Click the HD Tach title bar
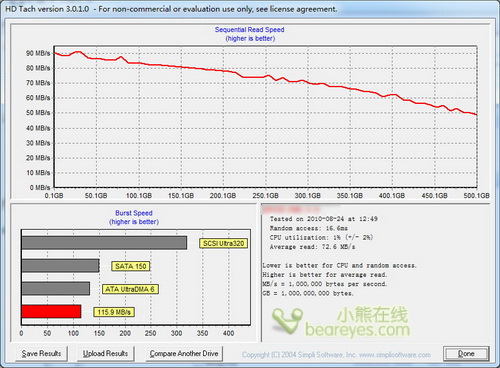This screenshot has width=500, height=368. (250, 9)
